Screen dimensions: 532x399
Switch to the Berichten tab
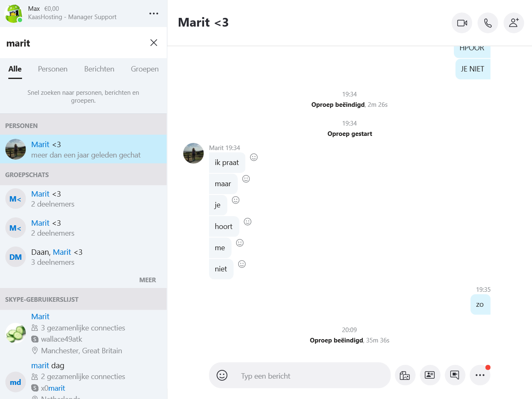pos(99,69)
